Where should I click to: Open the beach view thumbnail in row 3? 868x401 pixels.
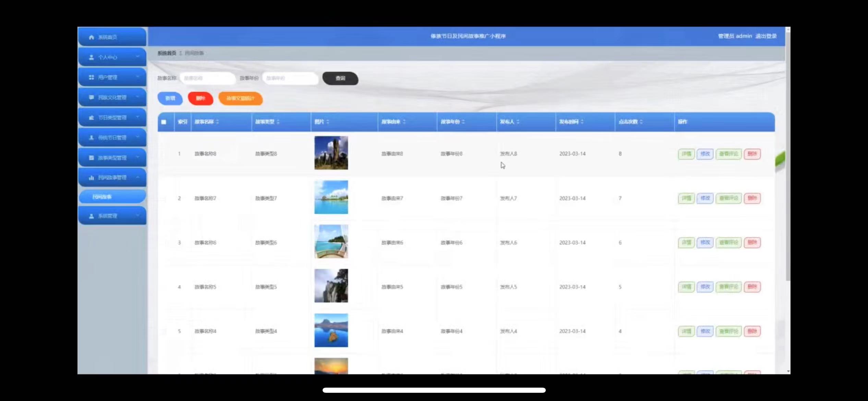[331, 241]
